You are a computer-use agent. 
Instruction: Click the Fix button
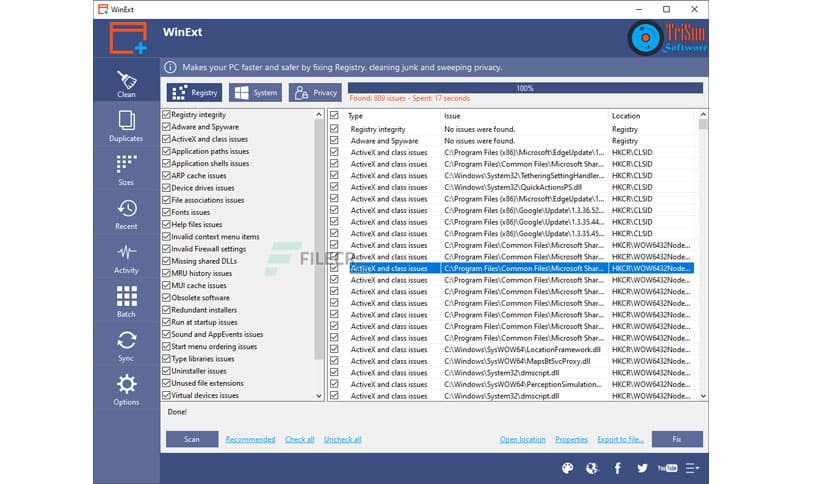point(677,439)
